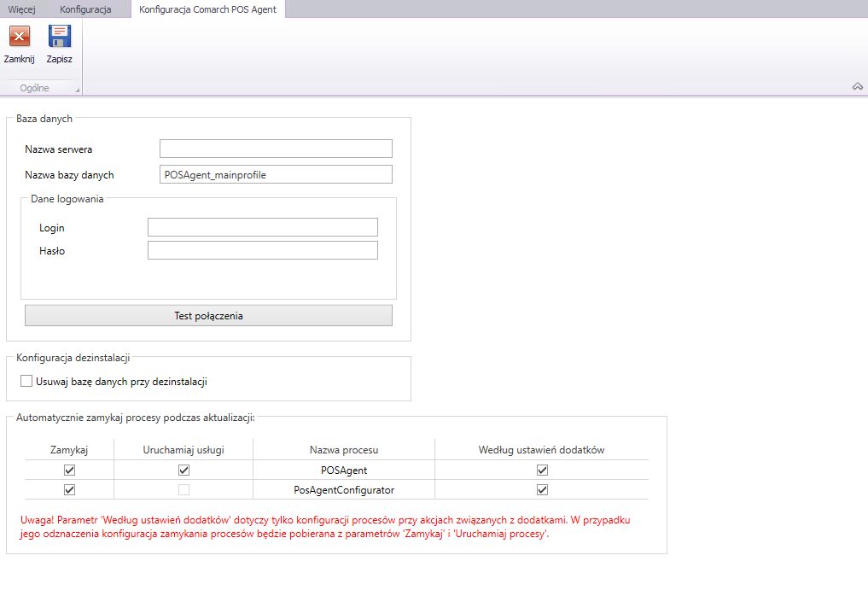Collapse the ribbon with chevron icon
868x602 pixels.
[858, 86]
